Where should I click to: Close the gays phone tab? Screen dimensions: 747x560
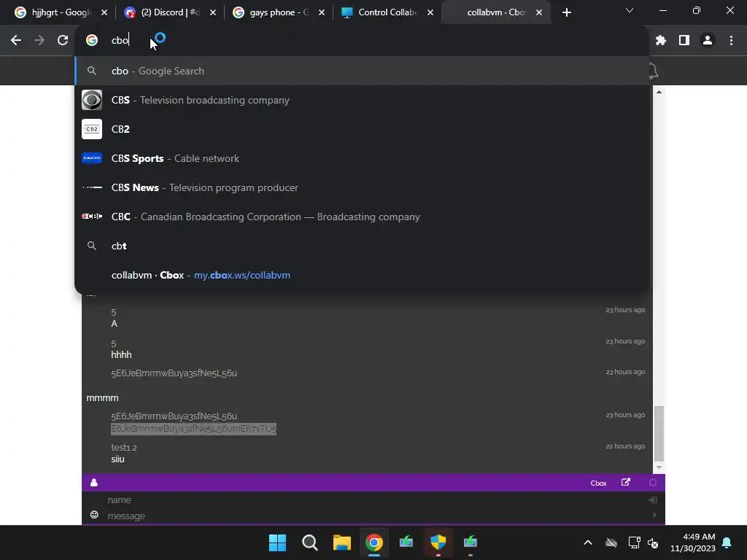(322, 13)
